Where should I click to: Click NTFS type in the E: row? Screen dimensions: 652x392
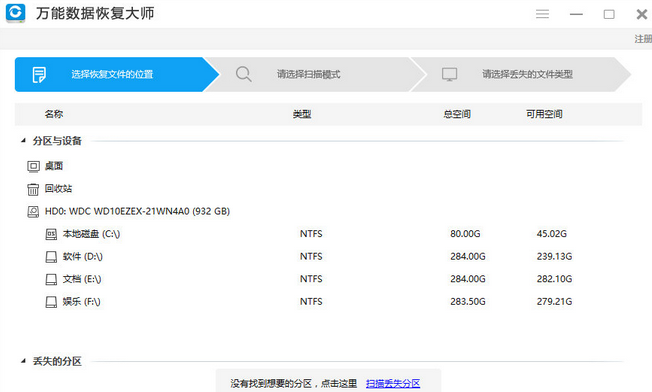311,279
